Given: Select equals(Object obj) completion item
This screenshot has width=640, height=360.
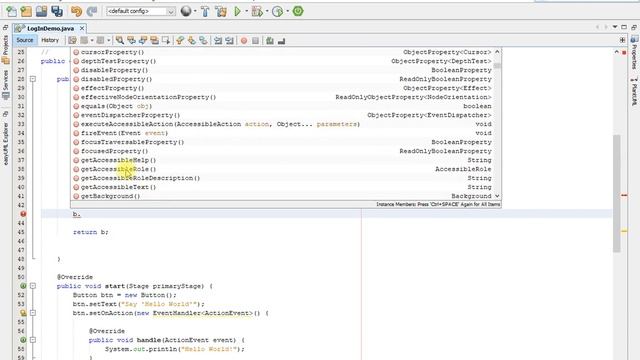Looking at the screenshot, I should [282, 106].
